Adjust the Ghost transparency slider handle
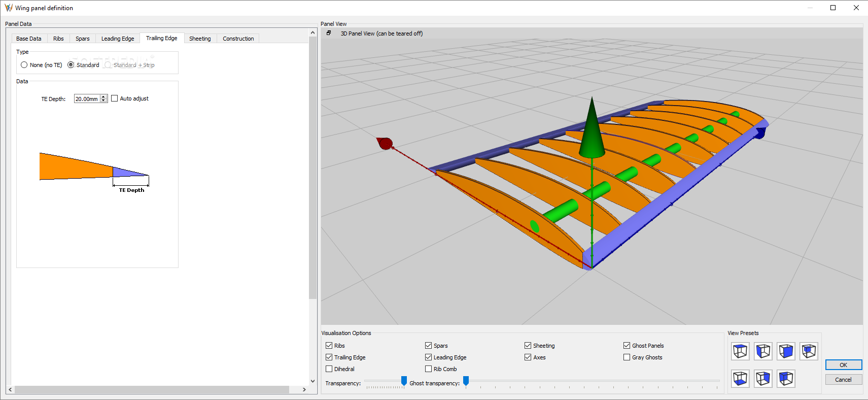 466,381
